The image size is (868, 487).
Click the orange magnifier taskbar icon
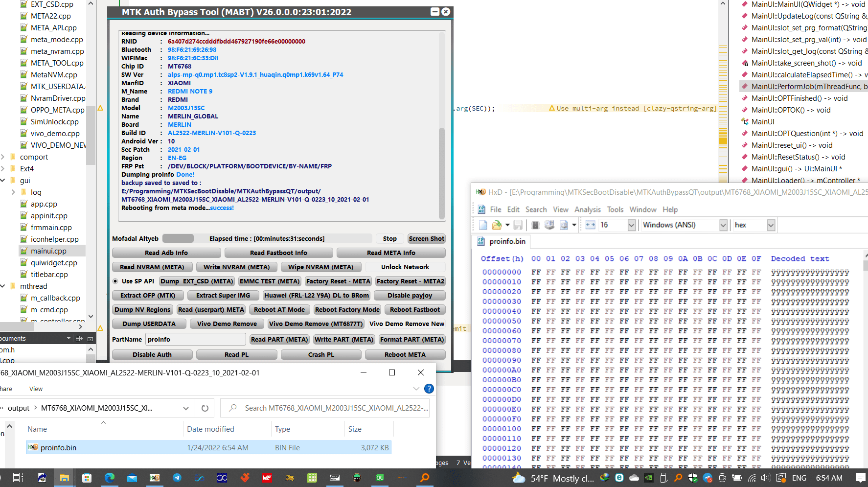(425, 478)
